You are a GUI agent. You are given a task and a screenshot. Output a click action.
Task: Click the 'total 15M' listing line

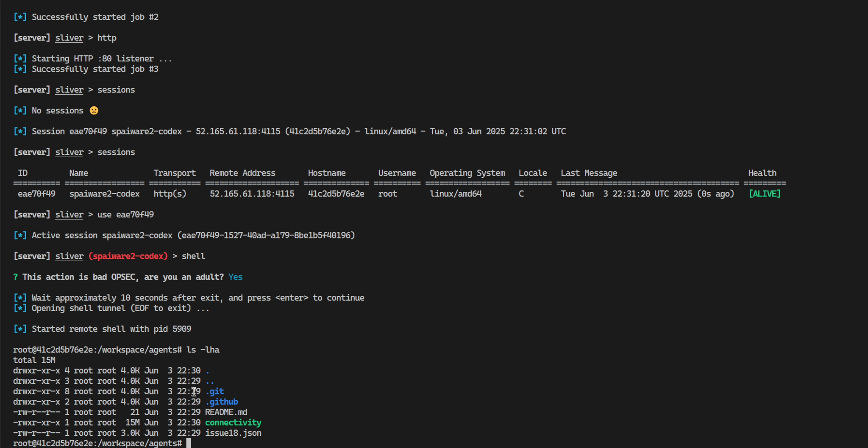[34, 360]
